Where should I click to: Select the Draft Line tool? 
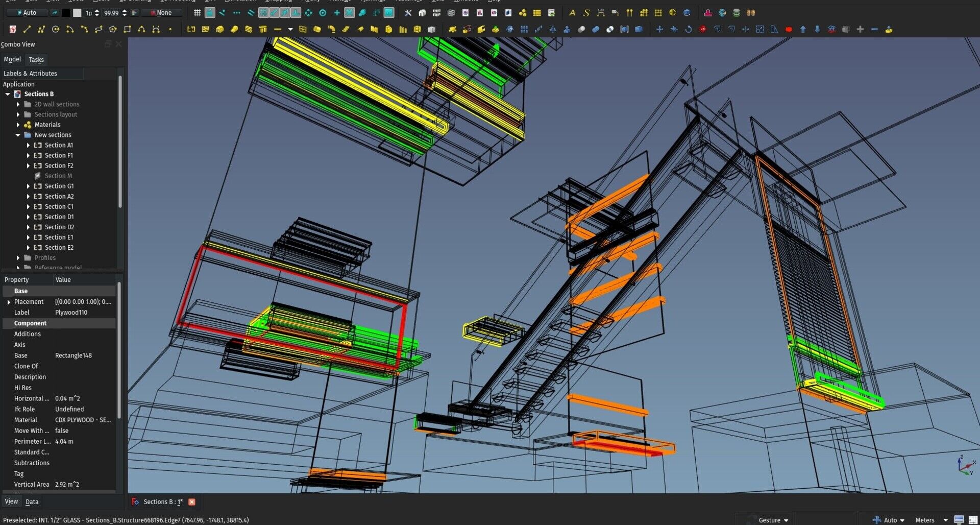click(27, 30)
